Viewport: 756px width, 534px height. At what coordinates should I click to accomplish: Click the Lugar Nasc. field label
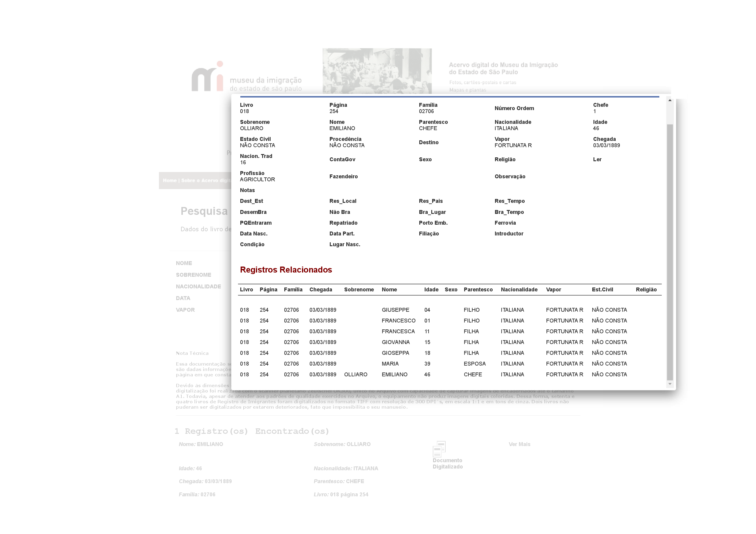pyautogui.click(x=345, y=244)
